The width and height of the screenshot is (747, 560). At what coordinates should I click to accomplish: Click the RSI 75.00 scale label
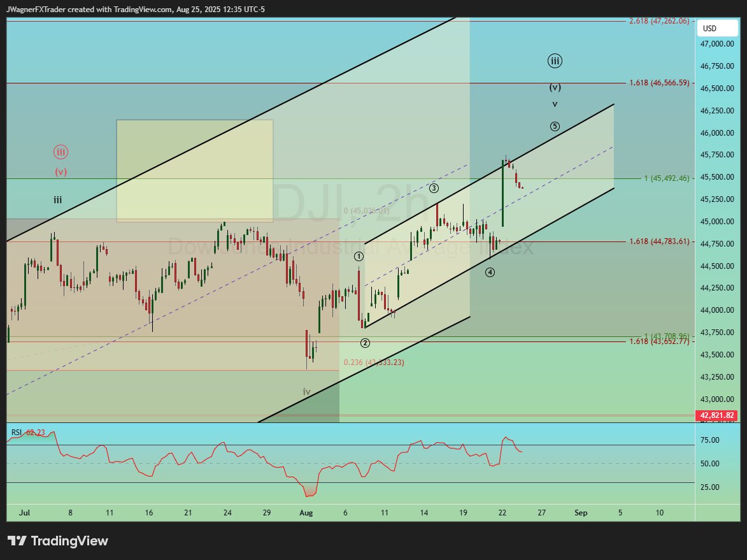click(x=710, y=440)
